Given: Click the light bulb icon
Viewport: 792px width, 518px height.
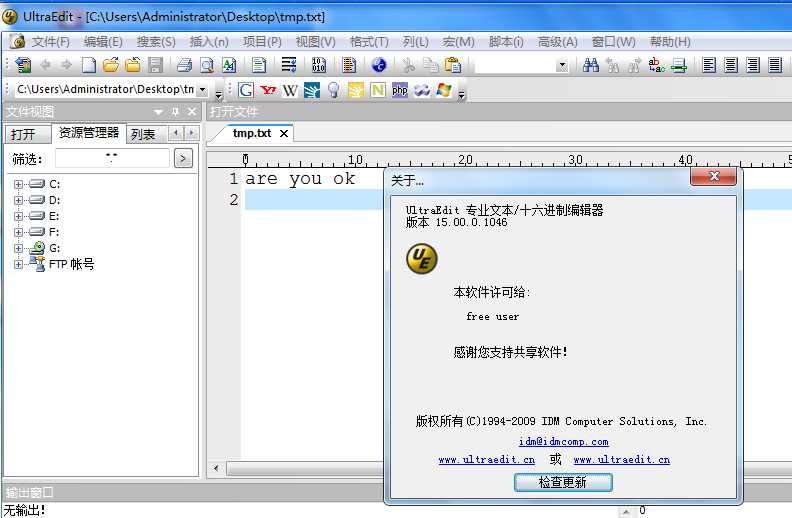Looking at the screenshot, I should 333,90.
